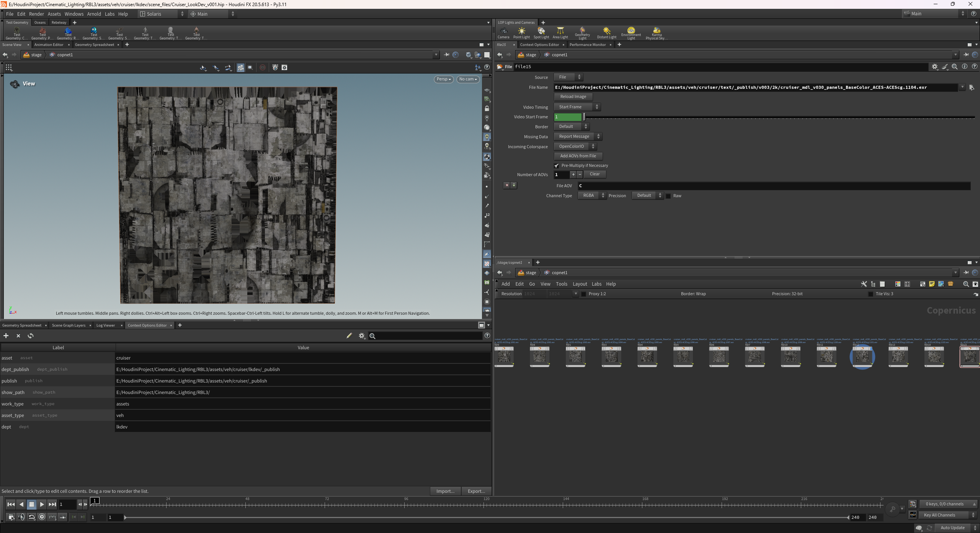Switch to the Performance Monitor tab
The image size is (980, 533).
click(x=588, y=45)
